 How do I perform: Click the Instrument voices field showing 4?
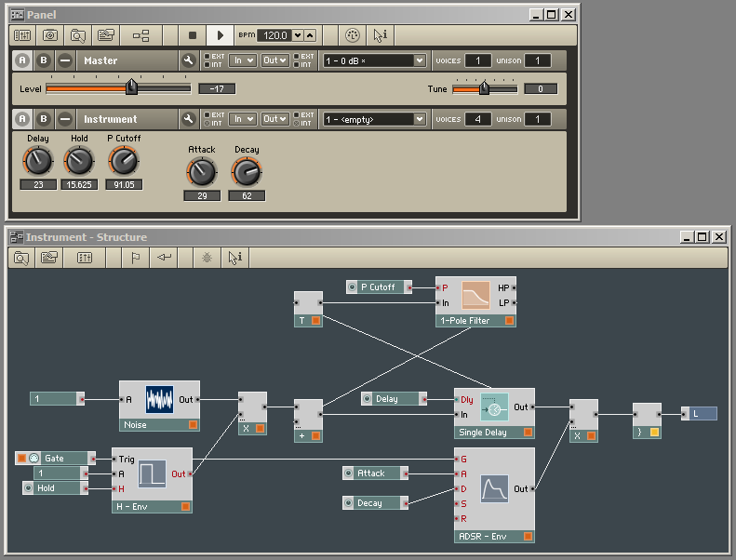pos(478,119)
